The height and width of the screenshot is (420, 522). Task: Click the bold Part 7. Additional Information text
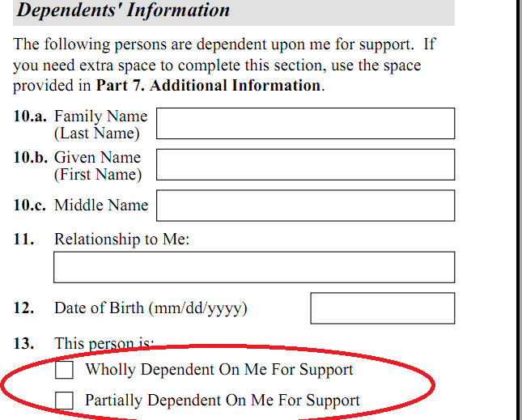(209, 85)
